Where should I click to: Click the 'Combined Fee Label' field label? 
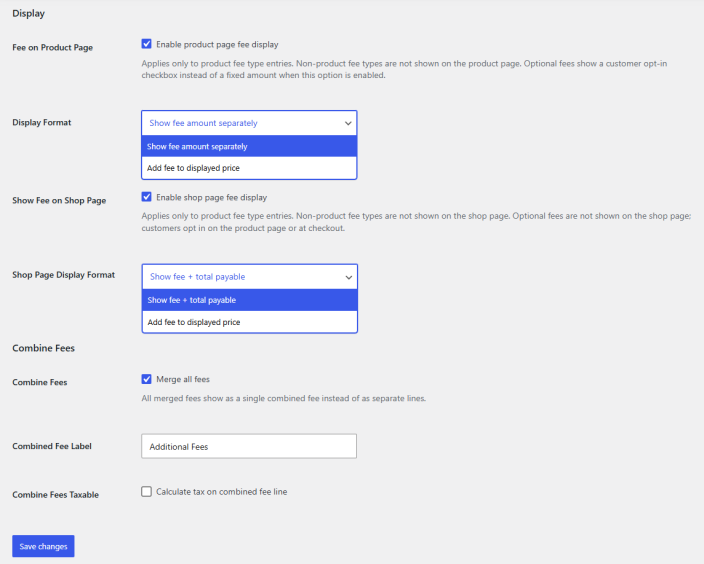(x=52, y=446)
